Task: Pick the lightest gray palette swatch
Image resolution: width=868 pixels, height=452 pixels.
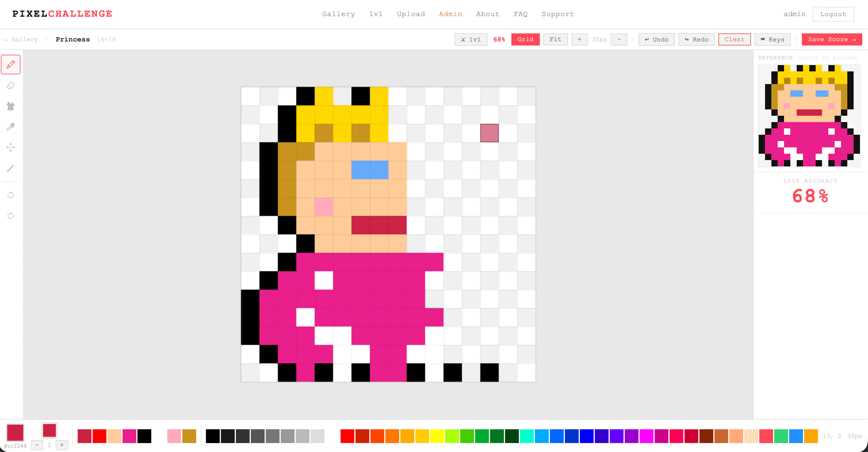Action: tap(318, 436)
